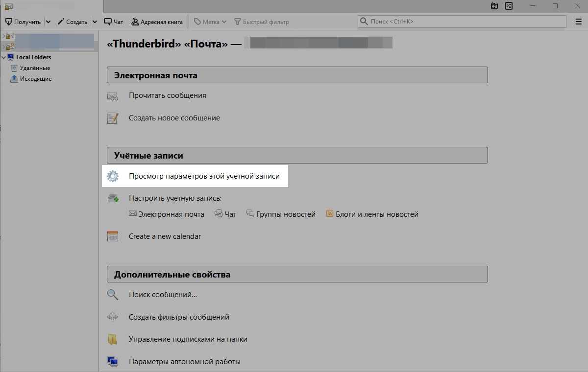
Task: Open the tasks icon in title bar
Action: click(x=509, y=6)
